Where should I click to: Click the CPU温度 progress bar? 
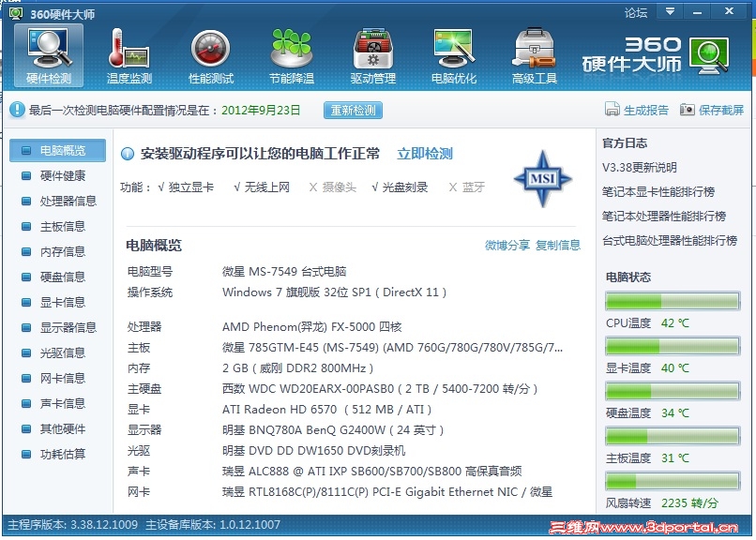(673, 302)
